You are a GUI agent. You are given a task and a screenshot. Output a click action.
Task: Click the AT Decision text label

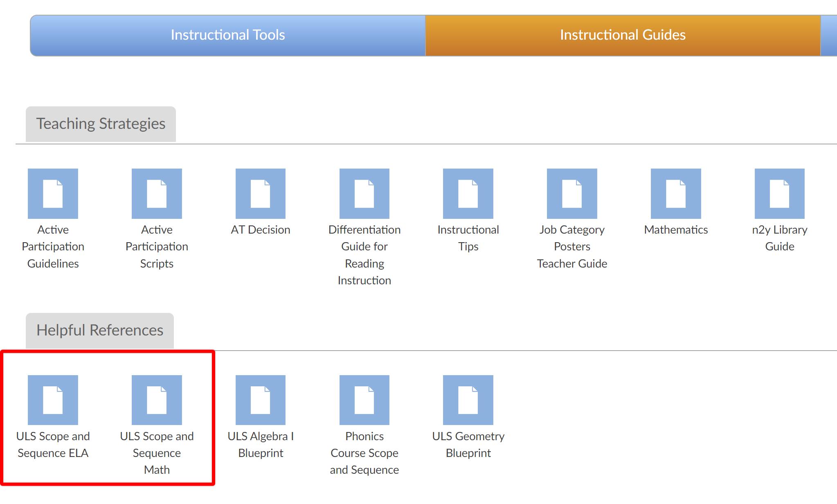(x=261, y=230)
